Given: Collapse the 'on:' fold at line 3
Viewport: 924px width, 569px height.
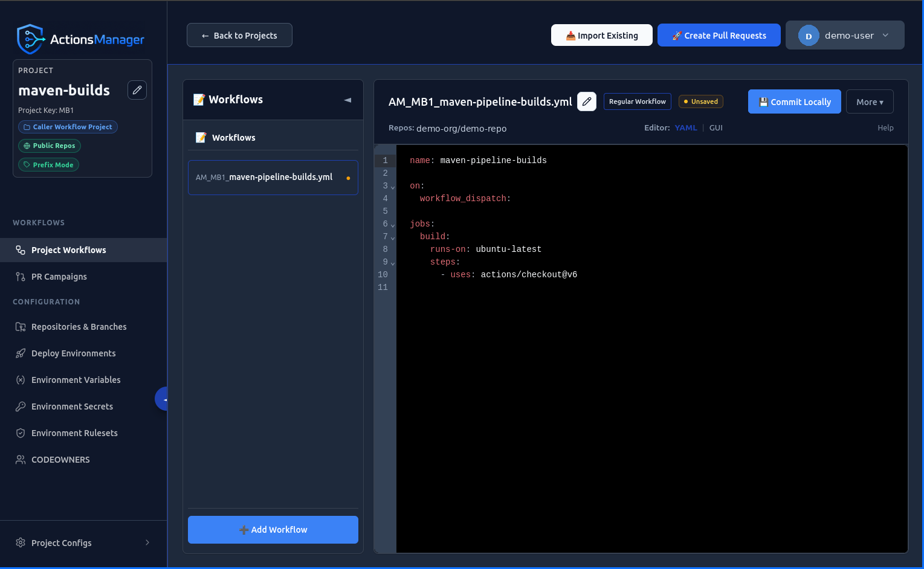Looking at the screenshot, I should (393, 187).
